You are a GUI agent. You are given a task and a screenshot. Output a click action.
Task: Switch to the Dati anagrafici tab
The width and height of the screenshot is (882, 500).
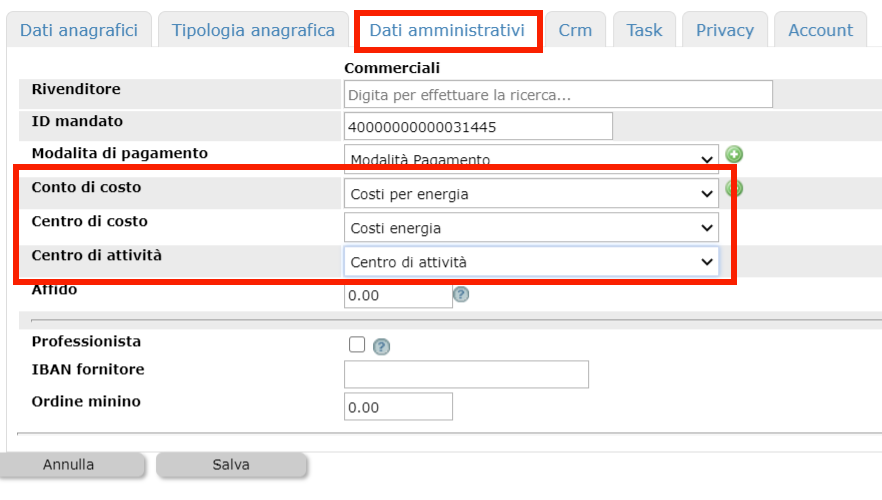[79, 30]
